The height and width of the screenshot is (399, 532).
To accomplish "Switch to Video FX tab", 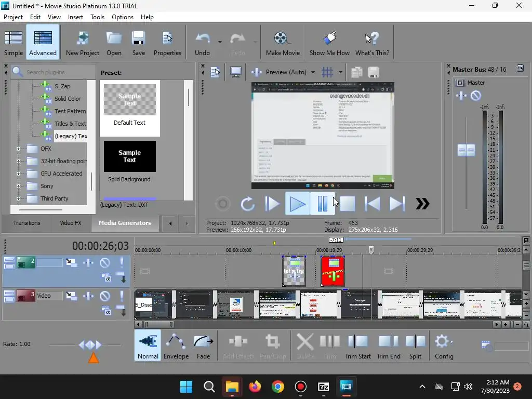I will click(71, 223).
